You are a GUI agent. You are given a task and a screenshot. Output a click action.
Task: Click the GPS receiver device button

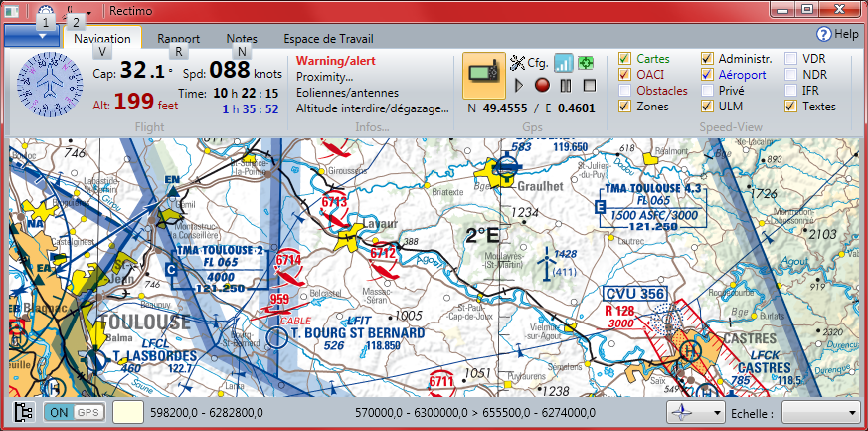click(x=484, y=76)
